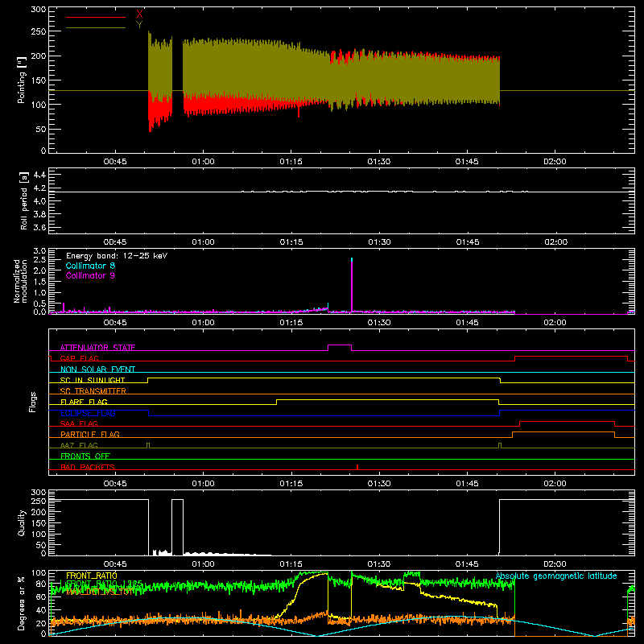The image size is (644, 644).
Task: Click the small red BAD_PACKETS tick mark
Action: point(357,467)
